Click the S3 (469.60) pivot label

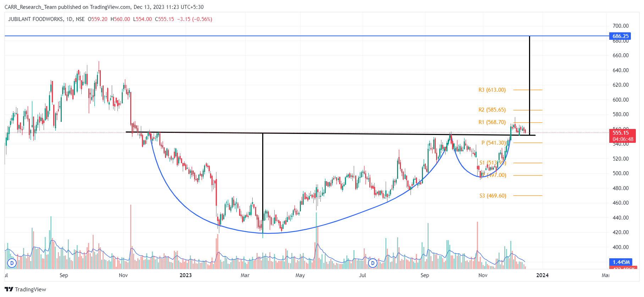pyautogui.click(x=493, y=196)
